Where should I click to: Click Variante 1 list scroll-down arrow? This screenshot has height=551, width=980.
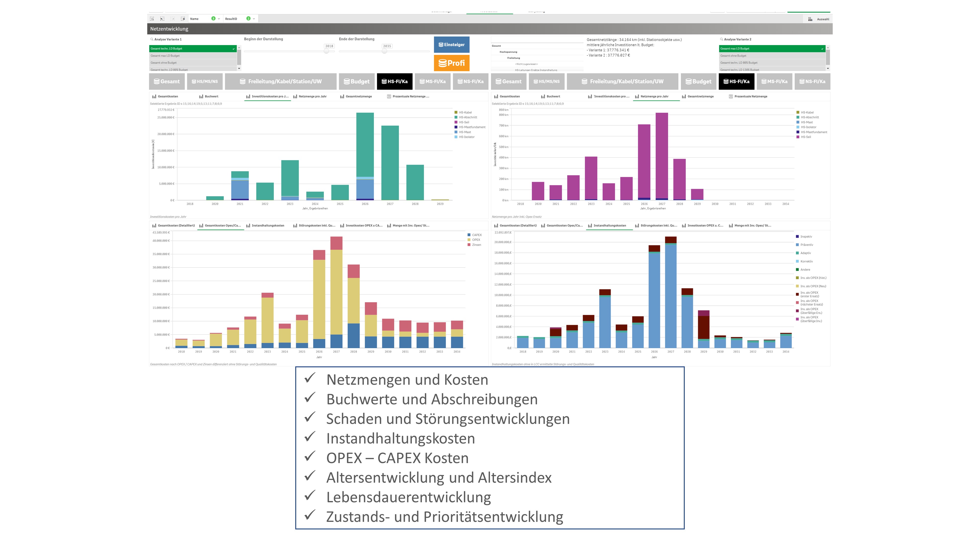[239, 69]
